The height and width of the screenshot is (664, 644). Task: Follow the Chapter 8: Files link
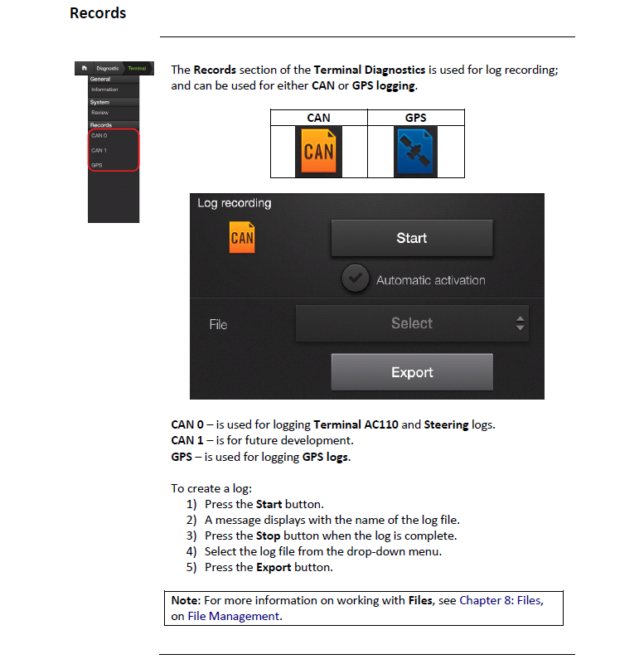500,600
